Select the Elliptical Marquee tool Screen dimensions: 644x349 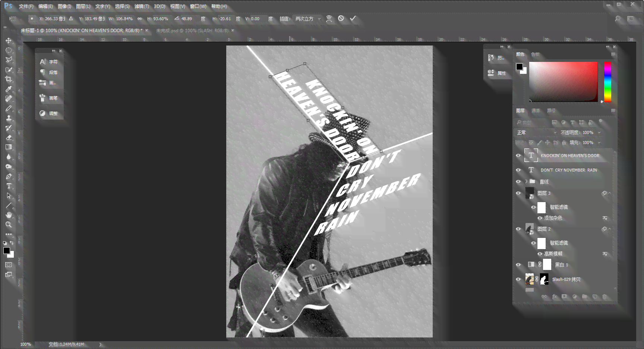9,50
